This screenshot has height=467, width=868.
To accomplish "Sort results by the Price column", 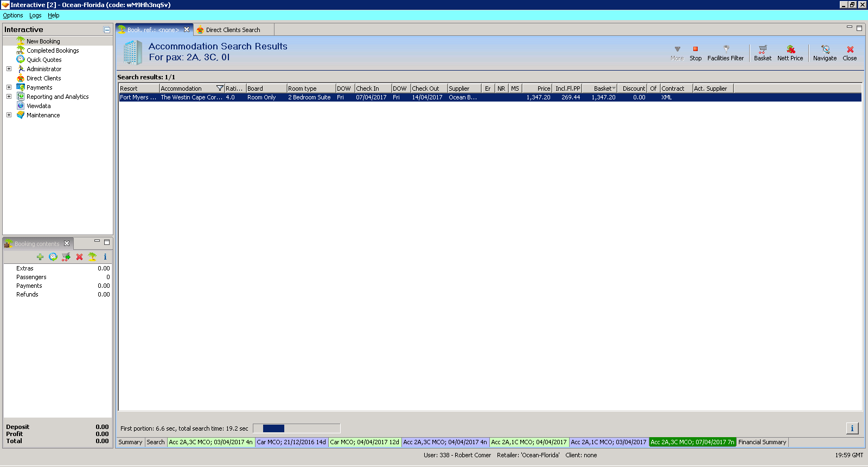I will pyautogui.click(x=537, y=89).
